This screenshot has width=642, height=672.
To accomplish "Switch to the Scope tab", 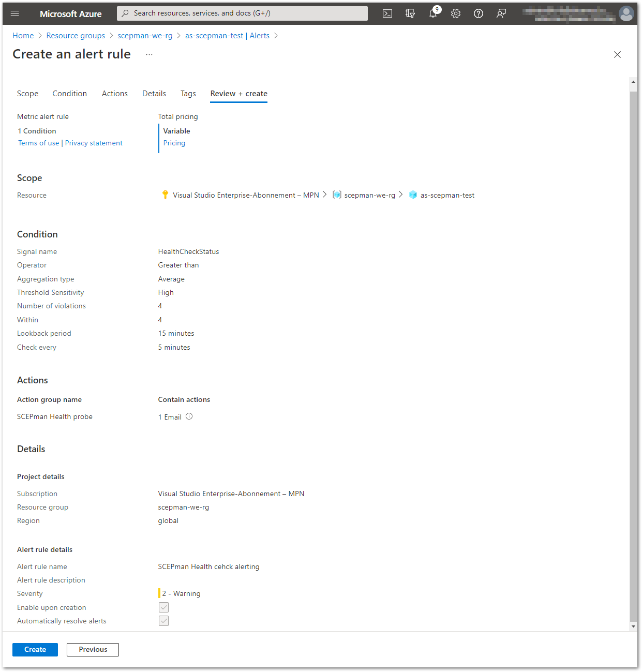I will (x=28, y=94).
